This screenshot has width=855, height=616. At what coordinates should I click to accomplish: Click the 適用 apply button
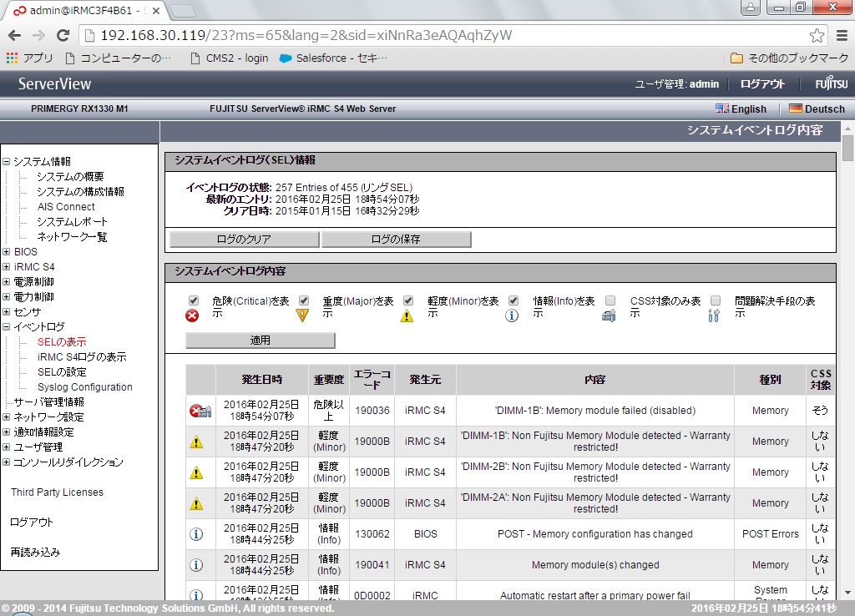coord(260,341)
